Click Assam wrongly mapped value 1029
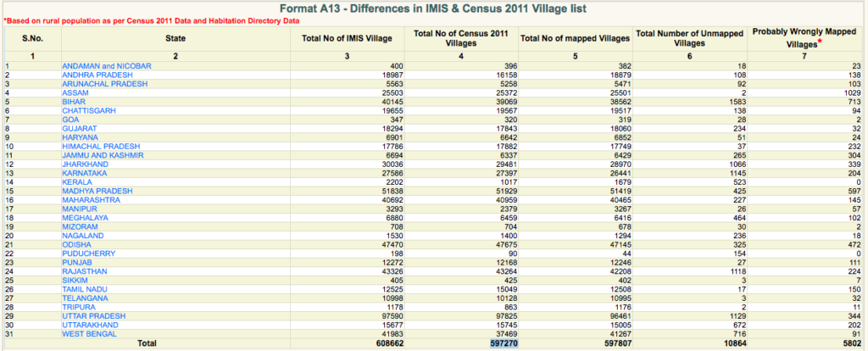The height and width of the screenshot is (351, 868). [x=853, y=93]
